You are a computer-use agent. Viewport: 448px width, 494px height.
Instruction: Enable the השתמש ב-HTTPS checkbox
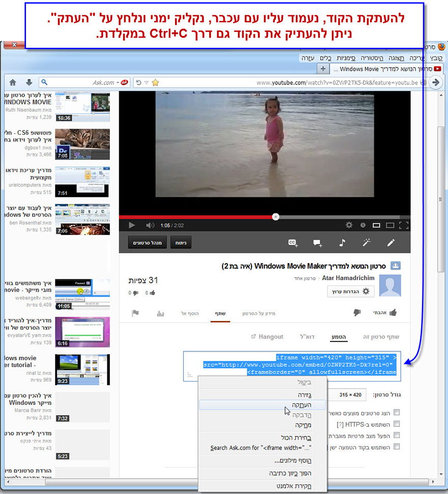click(397, 423)
